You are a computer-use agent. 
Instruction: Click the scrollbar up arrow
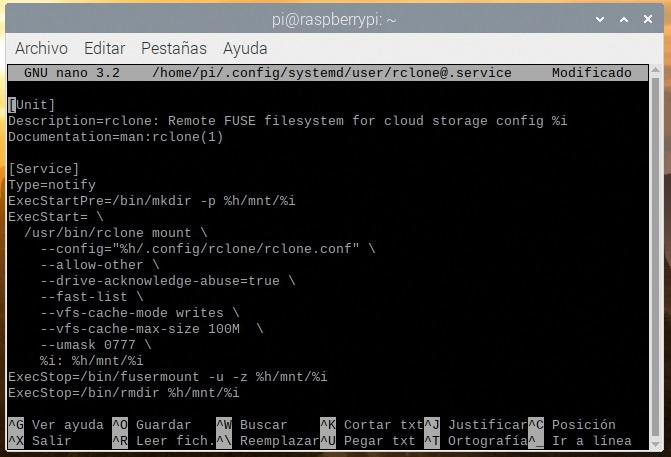coord(656,70)
